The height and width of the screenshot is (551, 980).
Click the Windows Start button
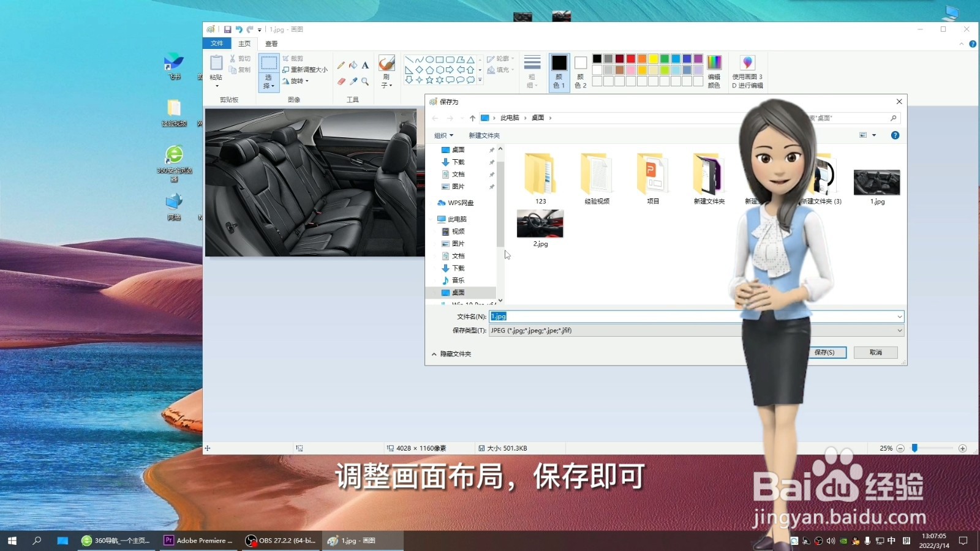coord(12,541)
